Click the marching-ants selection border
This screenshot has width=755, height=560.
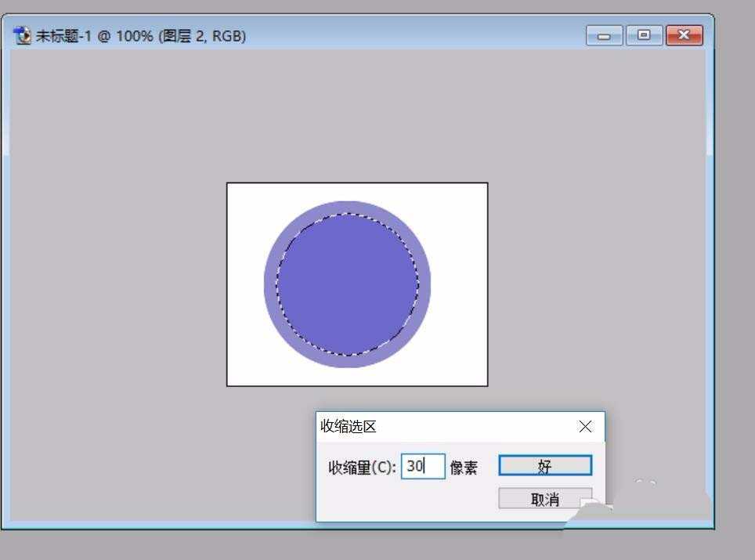point(347,216)
